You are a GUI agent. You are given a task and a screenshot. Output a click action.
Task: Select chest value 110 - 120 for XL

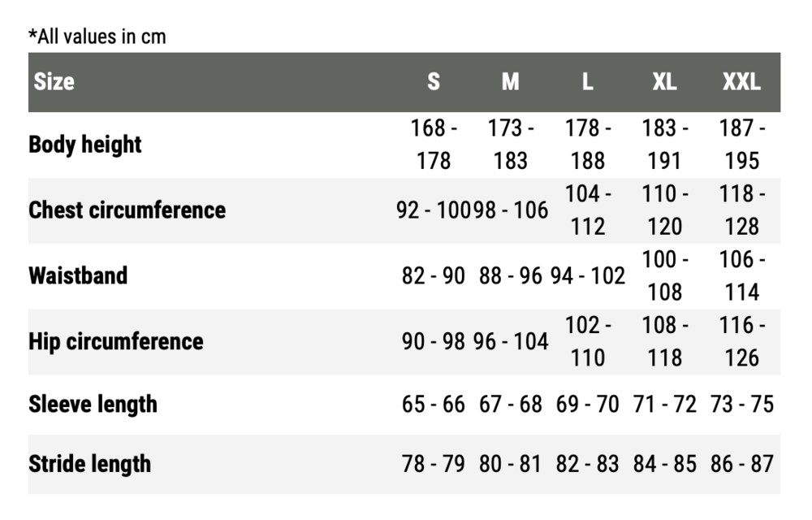pyautogui.click(x=664, y=210)
